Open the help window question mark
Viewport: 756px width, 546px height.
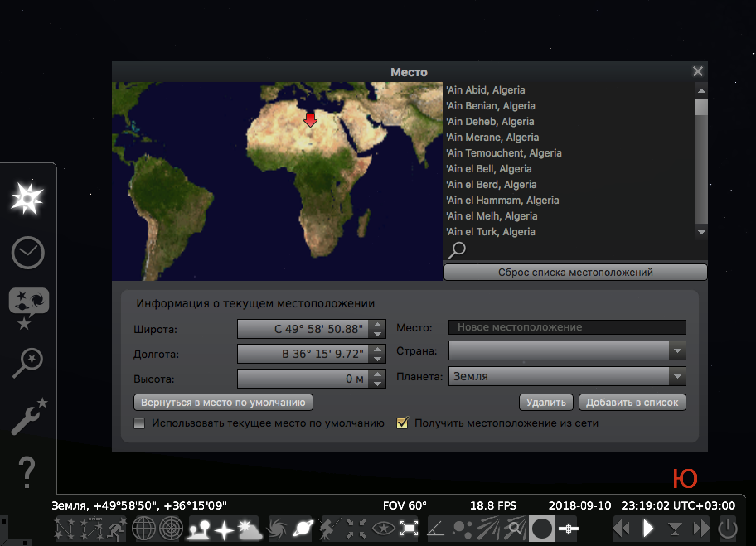[x=27, y=472]
